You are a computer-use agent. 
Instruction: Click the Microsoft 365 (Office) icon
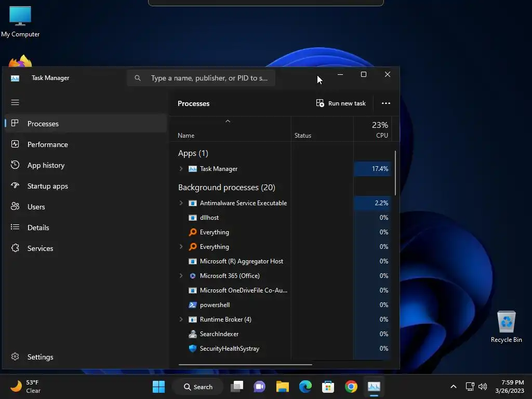point(192,276)
